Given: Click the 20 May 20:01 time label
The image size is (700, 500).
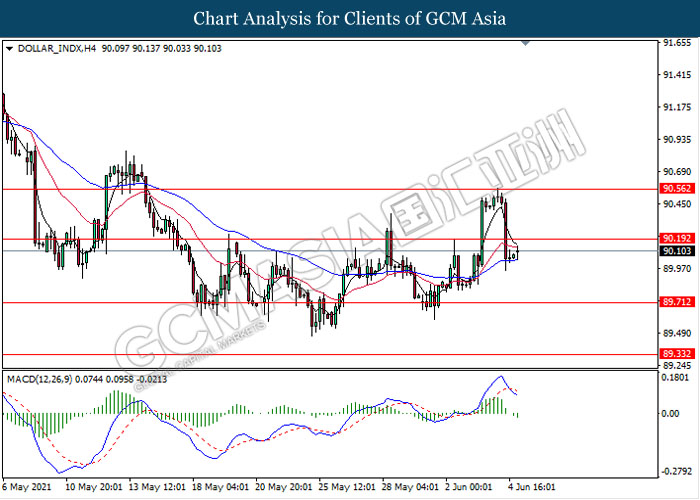Looking at the screenshot, I should click(283, 487).
